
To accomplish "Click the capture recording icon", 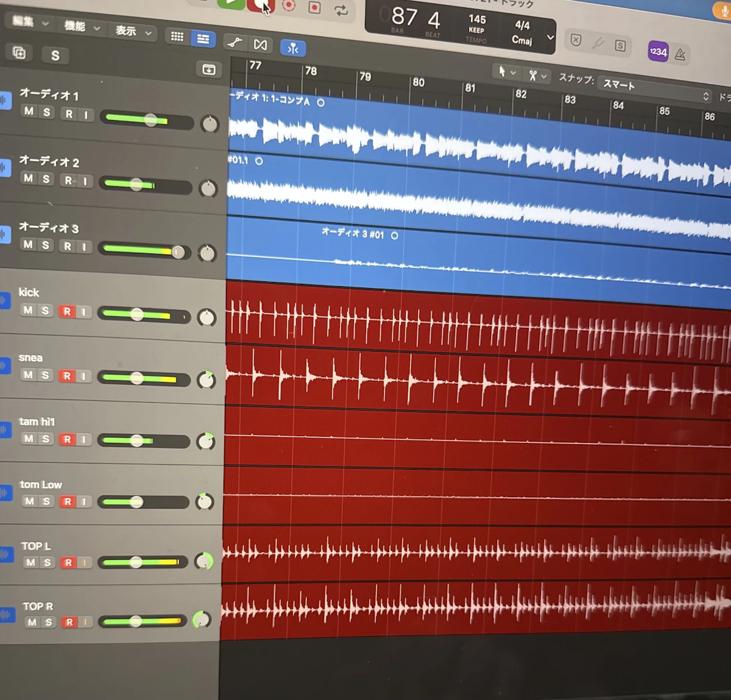I will 289,6.
